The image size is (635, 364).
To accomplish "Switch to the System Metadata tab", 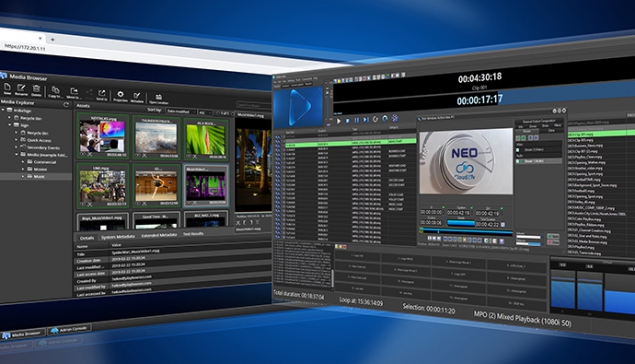I will (118, 237).
